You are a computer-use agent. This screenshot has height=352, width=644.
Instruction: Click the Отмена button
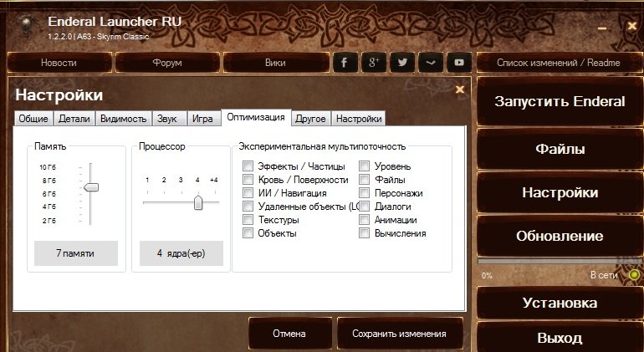(x=289, y=334)
